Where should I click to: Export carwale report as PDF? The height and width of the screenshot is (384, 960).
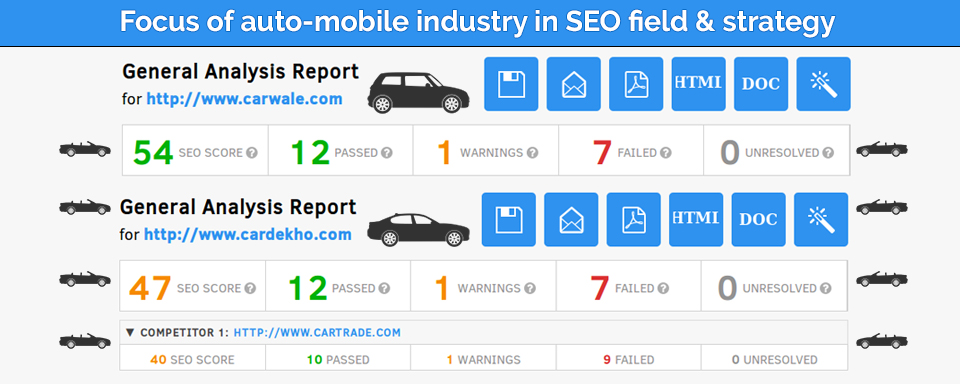[636, 84]
